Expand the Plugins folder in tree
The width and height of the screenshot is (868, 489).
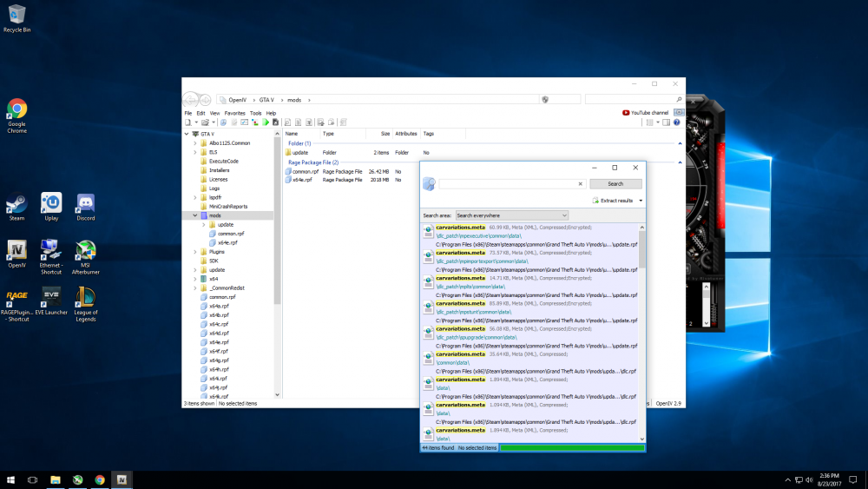[194, 252]
